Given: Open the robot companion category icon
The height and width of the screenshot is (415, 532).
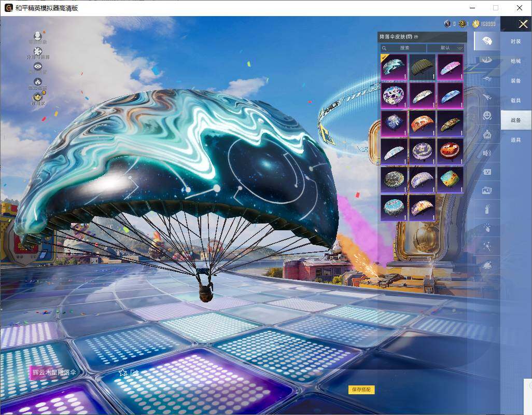Looking at the screenshot, I should (487, 134).
